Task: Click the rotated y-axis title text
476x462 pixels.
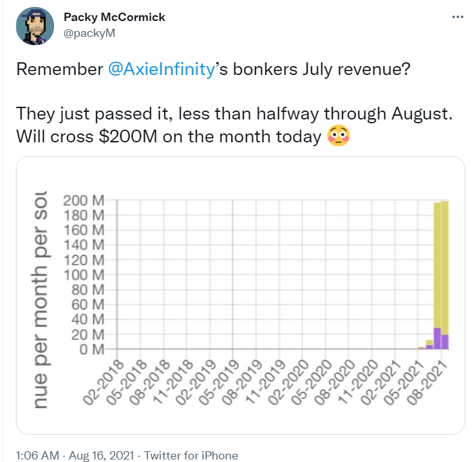Action: pos(39,300)
